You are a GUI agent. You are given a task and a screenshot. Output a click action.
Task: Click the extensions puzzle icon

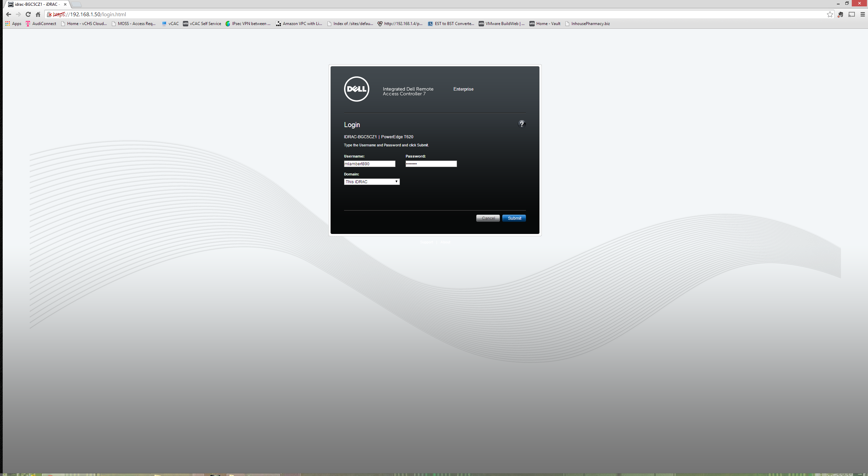841,14
